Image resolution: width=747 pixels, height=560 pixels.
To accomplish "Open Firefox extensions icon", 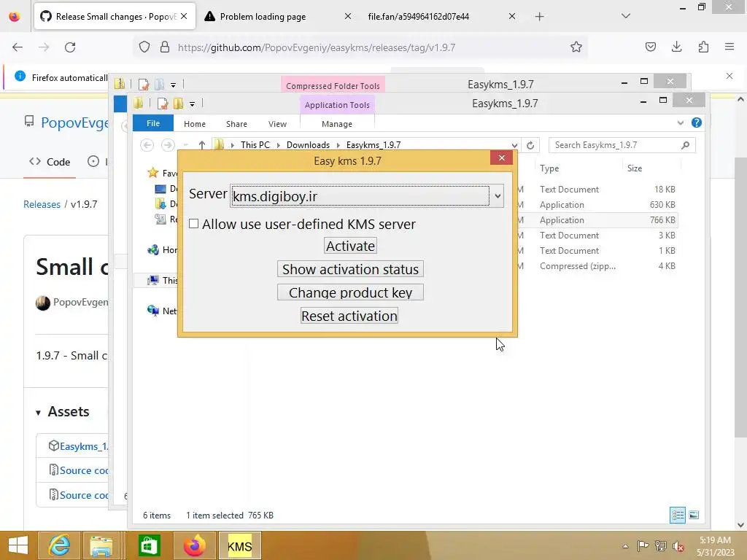I will (703, 47).
